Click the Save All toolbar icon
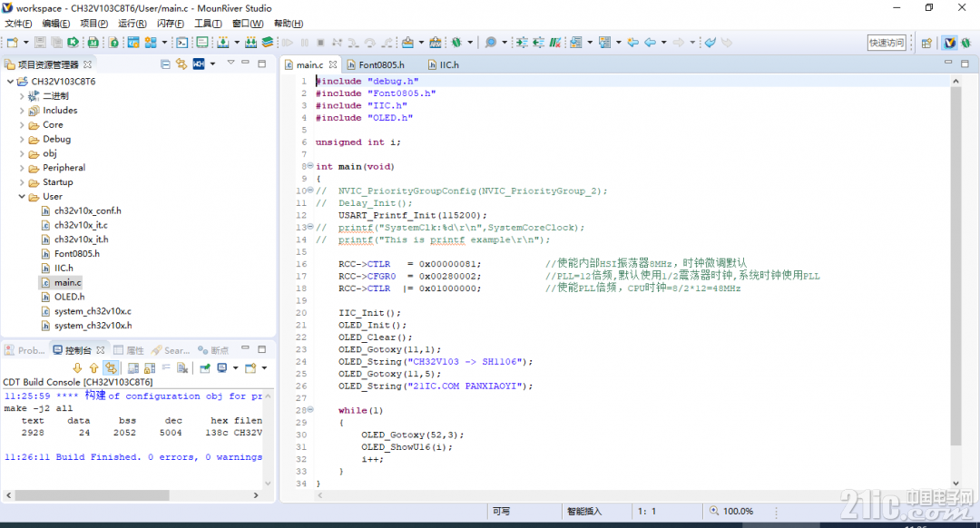The width and height of the screenshot is (980, 528). 56,43
